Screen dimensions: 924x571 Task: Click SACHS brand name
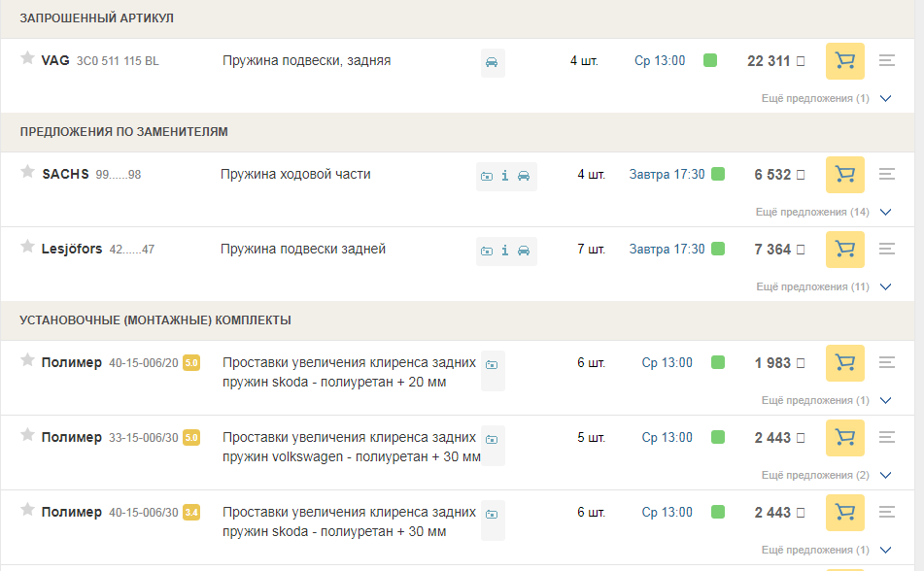(65, 175)
